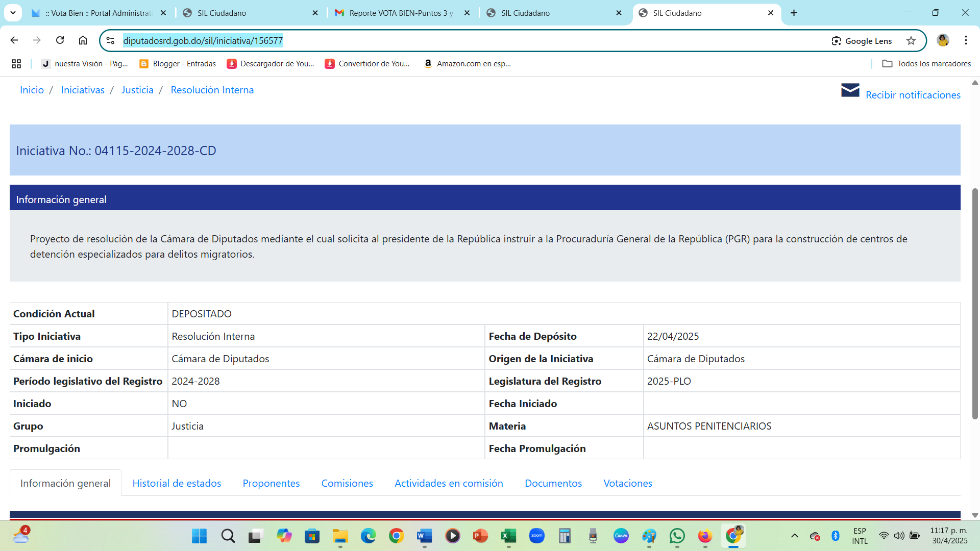Open File Explorer from taskbar
This screenshot has width=980, height=551.
tap(340, 536)
